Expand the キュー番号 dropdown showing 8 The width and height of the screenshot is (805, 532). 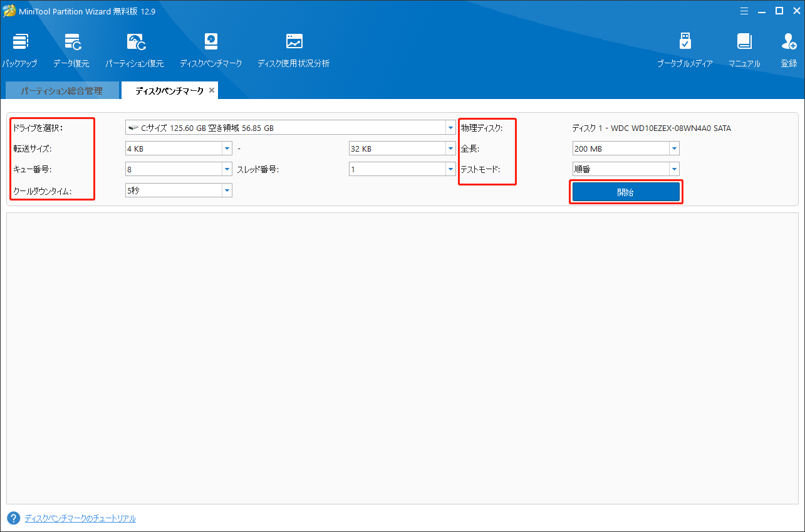(227, 169)
